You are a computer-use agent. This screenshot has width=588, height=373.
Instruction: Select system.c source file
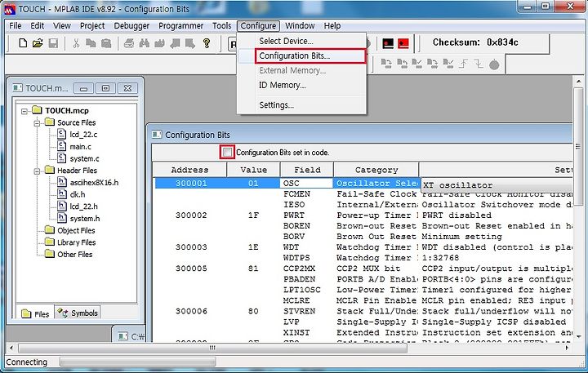point(84,158)
